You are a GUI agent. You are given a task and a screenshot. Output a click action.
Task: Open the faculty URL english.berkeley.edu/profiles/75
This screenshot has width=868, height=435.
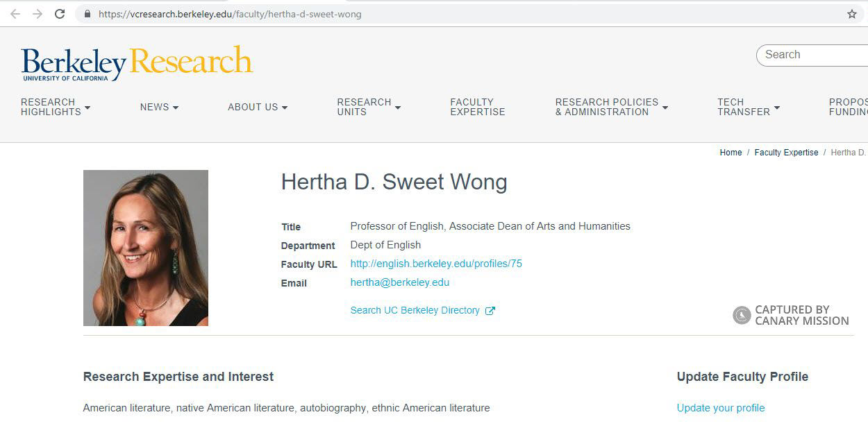click(x=436, y=263)
